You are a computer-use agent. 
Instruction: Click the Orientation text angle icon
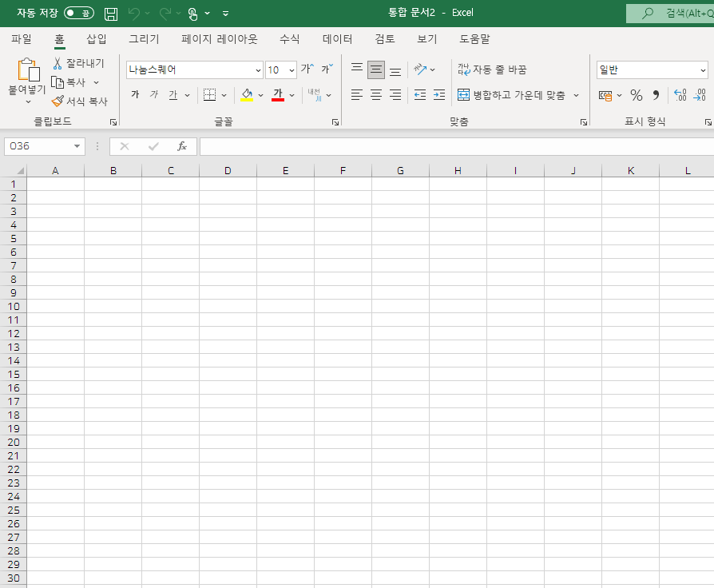(420, 70)
